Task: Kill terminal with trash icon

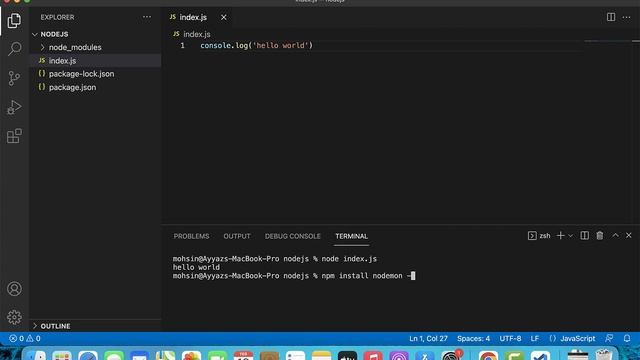Action: pyautogui.click(x=600, y=236)
